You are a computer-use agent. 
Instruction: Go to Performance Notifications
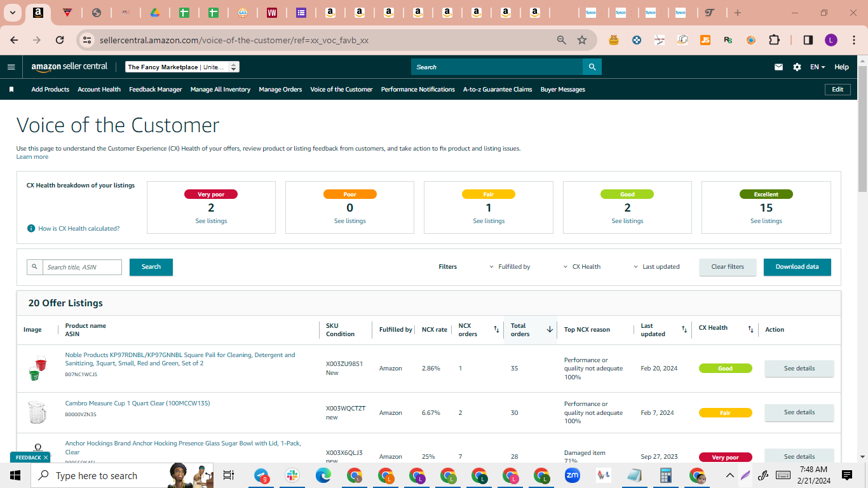click(x=418, y=90)
